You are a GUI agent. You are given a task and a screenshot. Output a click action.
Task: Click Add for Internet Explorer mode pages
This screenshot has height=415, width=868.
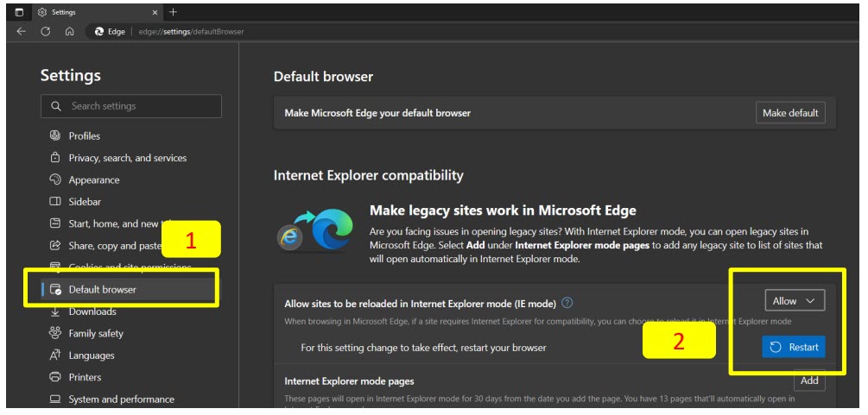coord(809,380)
